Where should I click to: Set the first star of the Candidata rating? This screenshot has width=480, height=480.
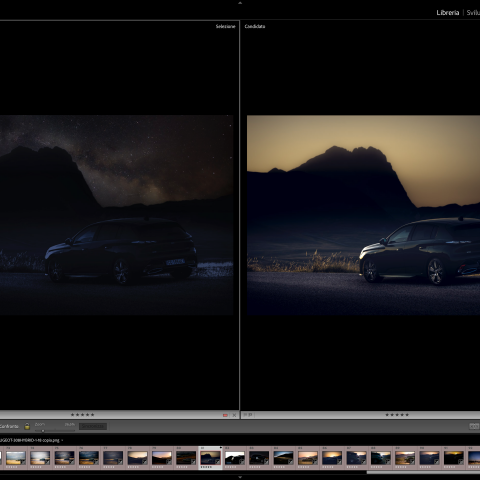coord(387,415)
